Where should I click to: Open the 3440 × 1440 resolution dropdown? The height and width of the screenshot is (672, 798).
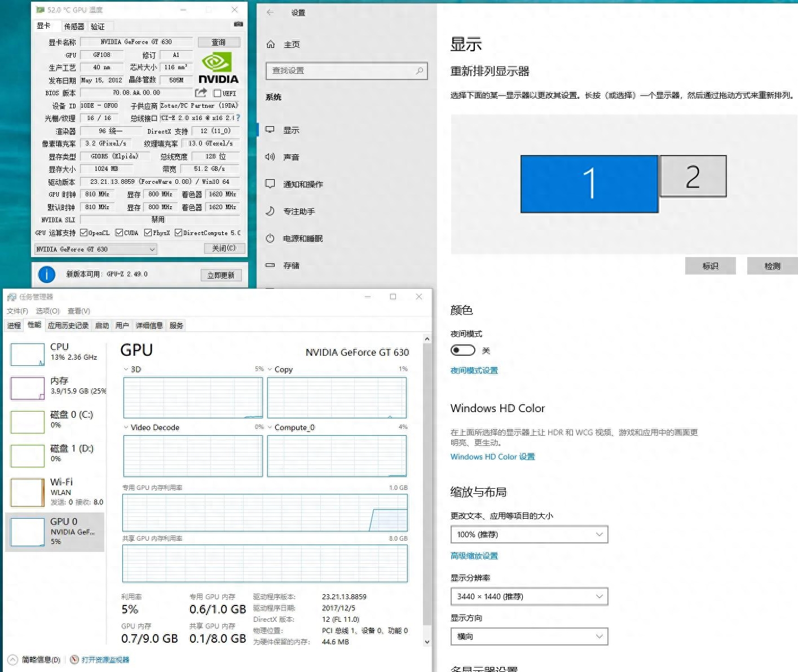tap(528, 596)
